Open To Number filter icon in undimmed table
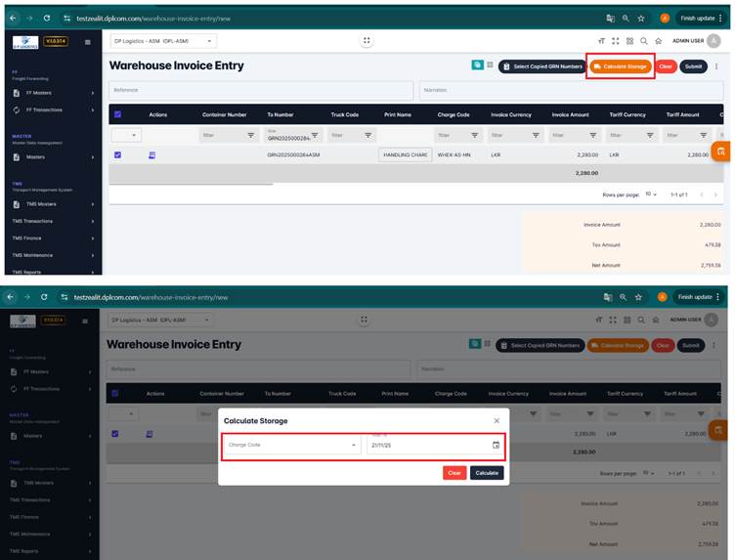 pyautogui.click(x=315, y=136)
